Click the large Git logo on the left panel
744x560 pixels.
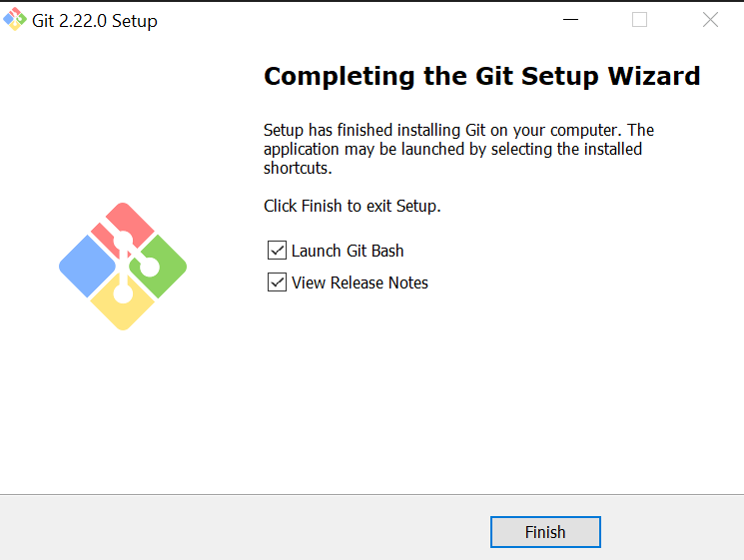click(123, 267)
